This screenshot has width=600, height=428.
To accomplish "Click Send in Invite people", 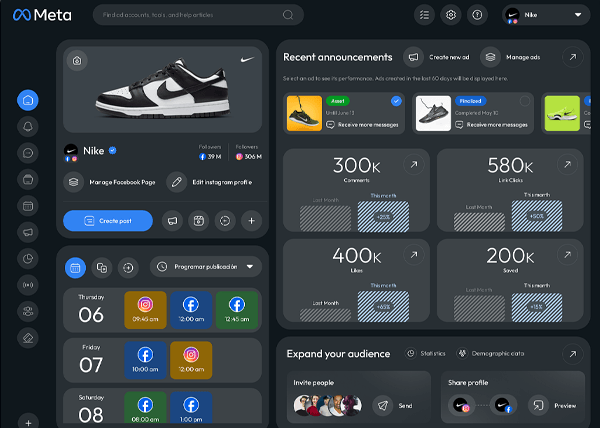I will [393, 405].
